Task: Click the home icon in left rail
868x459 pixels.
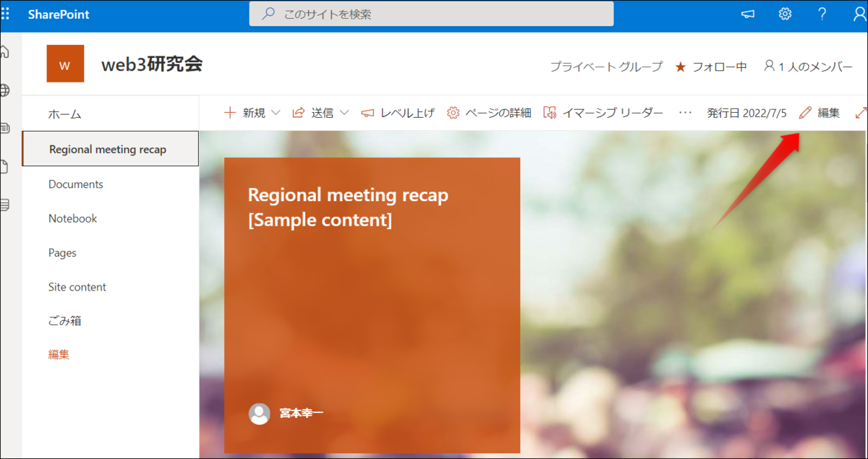Action: (4, 52)
